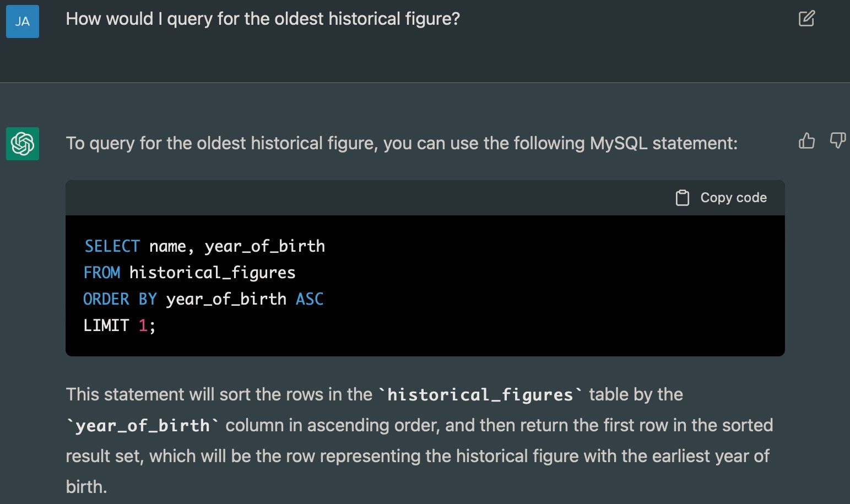Screen dimensions: 850x504
Task: Click the clipboard icon in the code header
Action: (683, 197)
